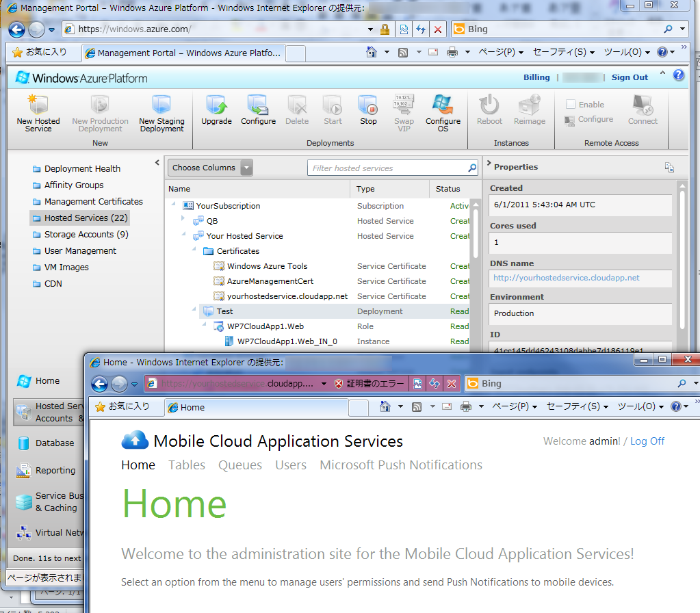Image resolution: width=700 pixels, height=613 pixels.
Task: Click お気に入り favorites button in Management Portal
Action: (x=40, y=52)
